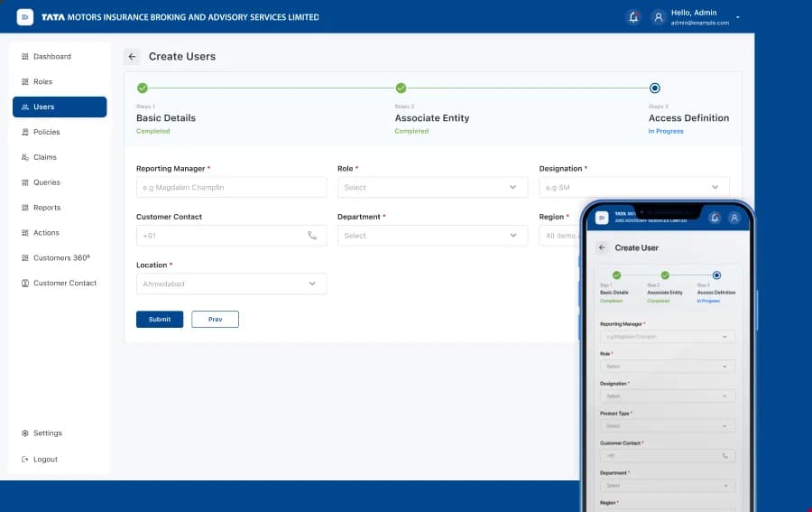Click the Reports label in sidebar
Screen dimensions: 812x512
coord(47,208)
